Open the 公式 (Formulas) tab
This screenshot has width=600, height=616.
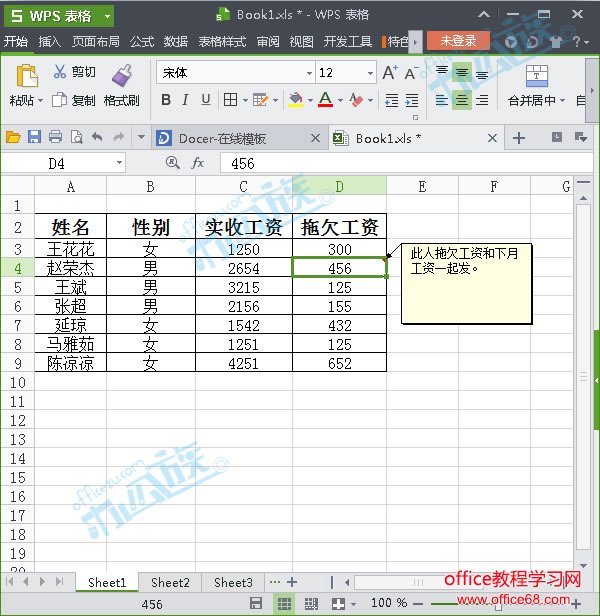point(141,41)
